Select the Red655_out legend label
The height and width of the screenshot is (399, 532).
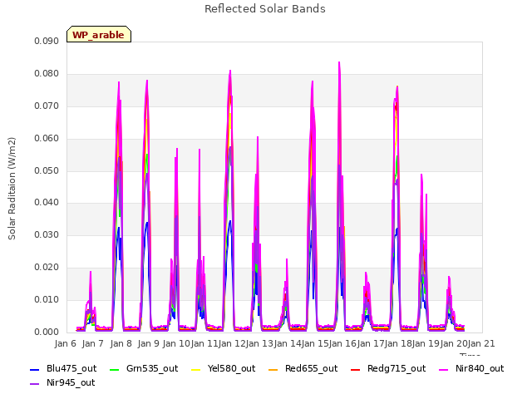[x=312, y=369]
